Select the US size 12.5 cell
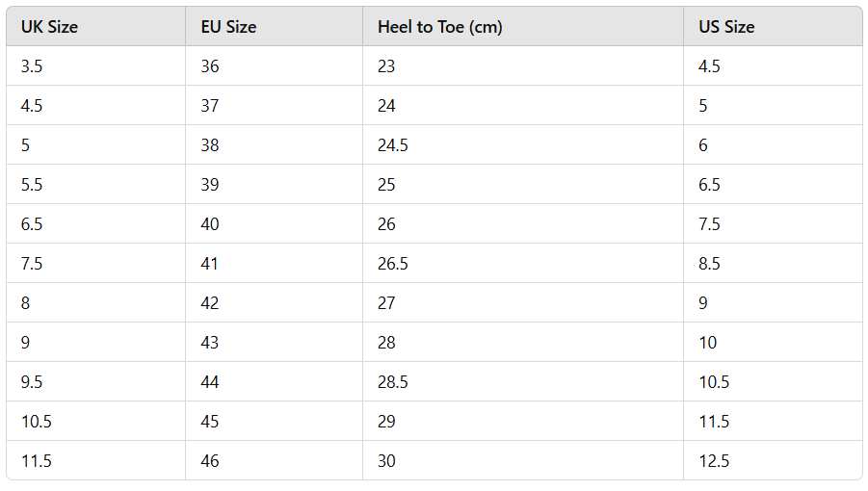Image resolution: width=868 pixels, height=491 pixels. coord(714,461)
